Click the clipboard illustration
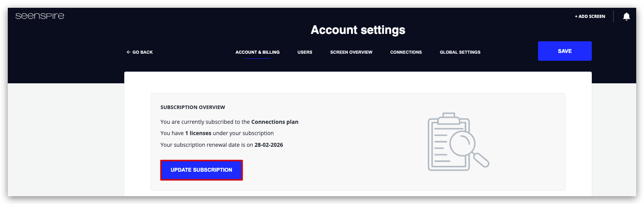The height and width of the screenshot is (204, 644). (x=449, y=142)
